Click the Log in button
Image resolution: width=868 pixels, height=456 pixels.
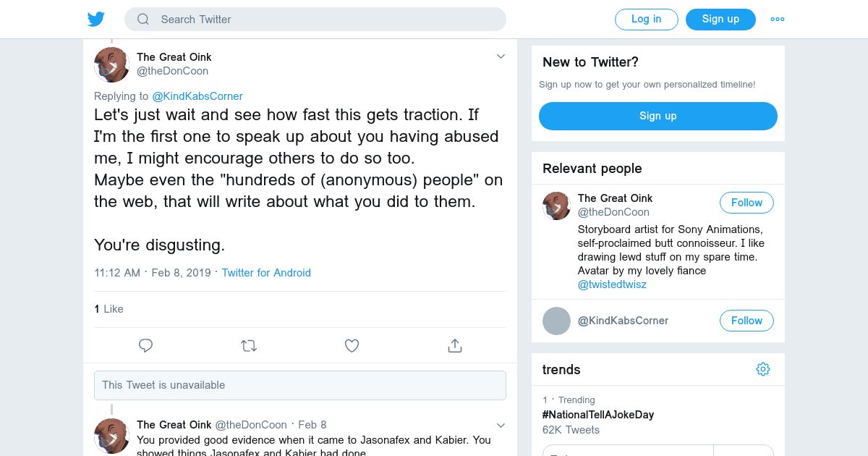click(x=646, y=20)
